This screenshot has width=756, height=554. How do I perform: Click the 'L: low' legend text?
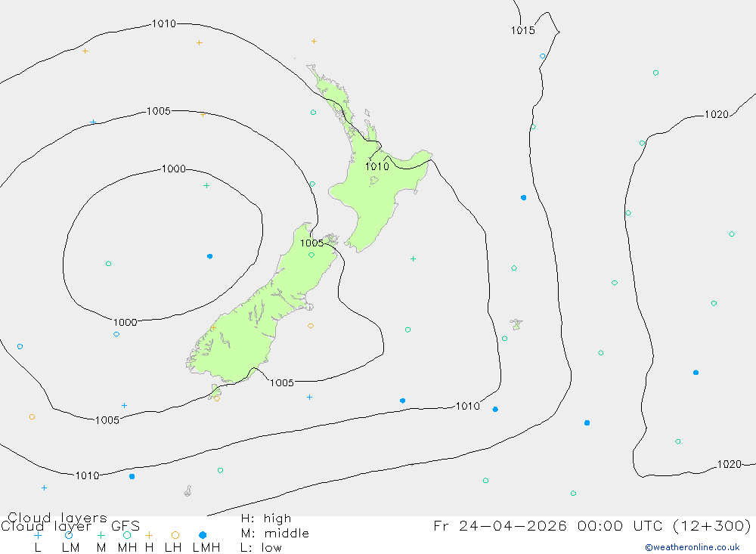click(261, 548)
